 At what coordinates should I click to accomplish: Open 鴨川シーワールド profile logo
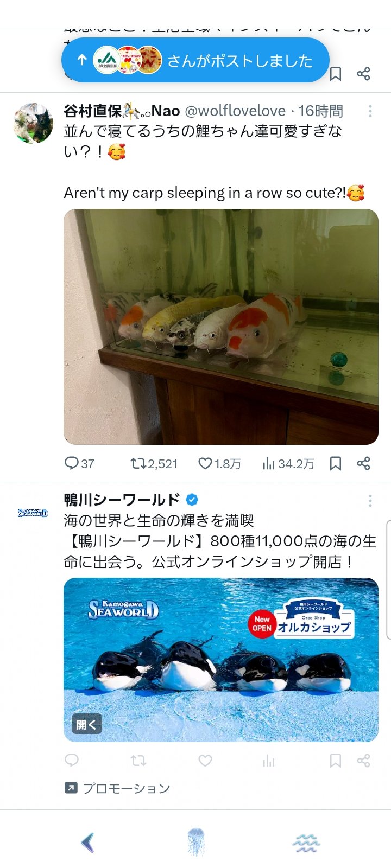click(x=33, y=513)
